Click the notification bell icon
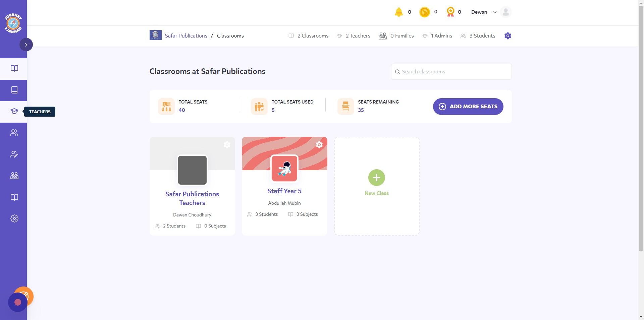The height and width of the screenshot is (320, 644). [x=398, y=12]
